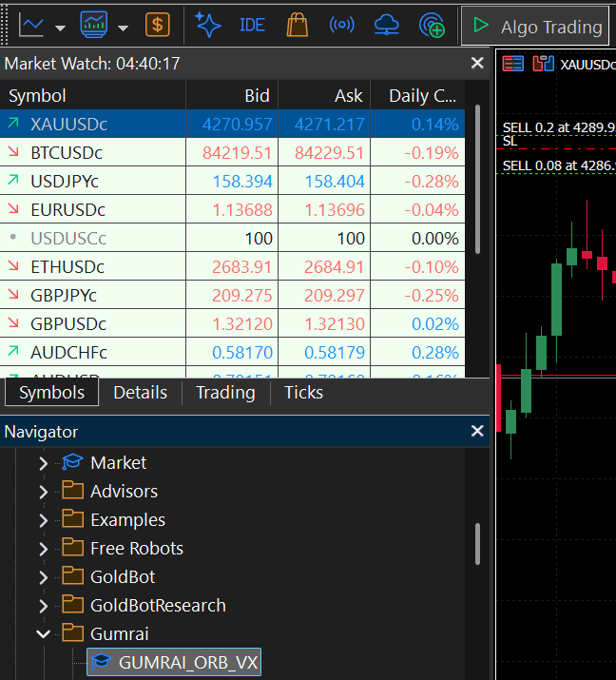This screenshot has width=616, height=680.
Task: Click the up arrow icon beside XAUUSDc
Action: (13, 123)
